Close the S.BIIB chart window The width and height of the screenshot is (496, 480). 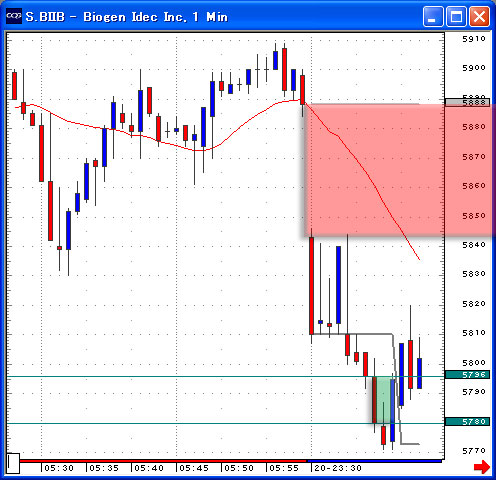tap(479, 16)
